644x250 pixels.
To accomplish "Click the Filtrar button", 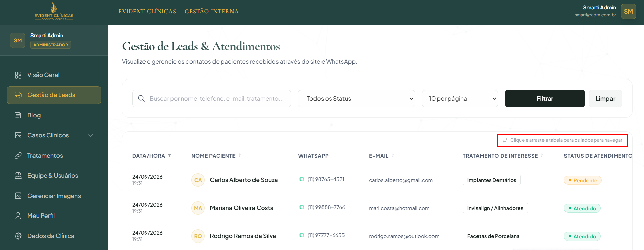I will 545,98.
